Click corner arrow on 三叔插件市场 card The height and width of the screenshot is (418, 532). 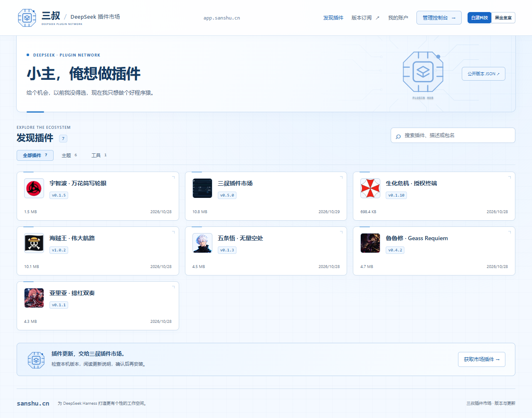click(341, 177)
